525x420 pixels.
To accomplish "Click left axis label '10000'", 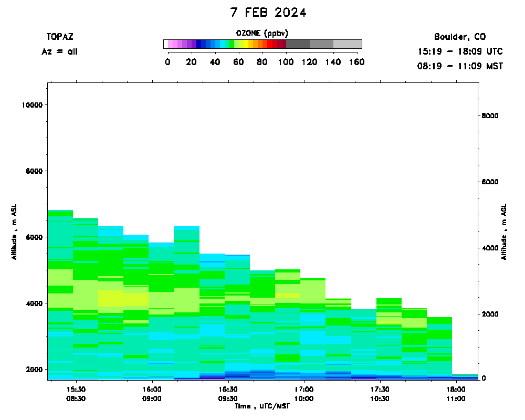I will (33, 105).
